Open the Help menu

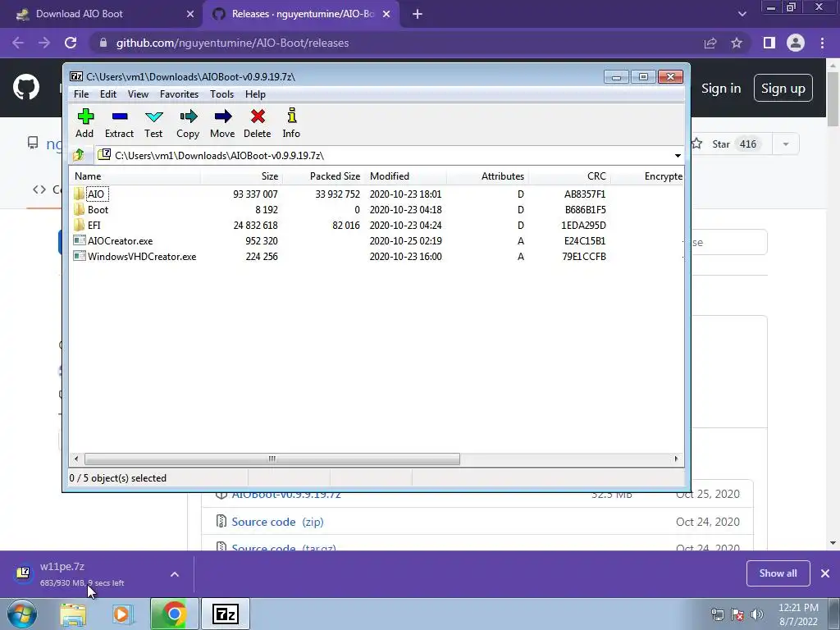(x=256, y=94)
